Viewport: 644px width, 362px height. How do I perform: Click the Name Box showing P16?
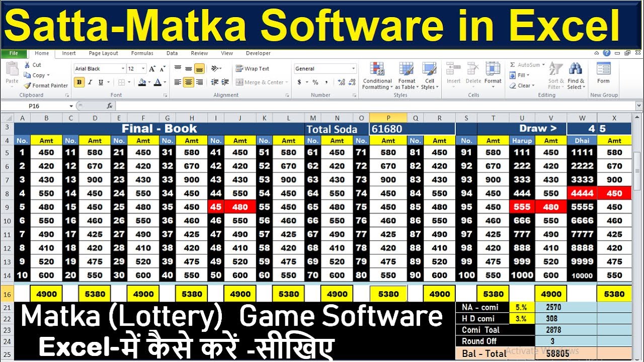click(34, 106)
